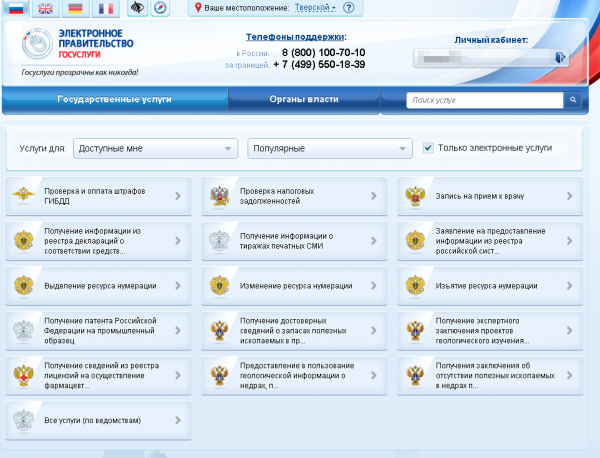
Task: Open location help question mark icon
Action: [349, 7]
